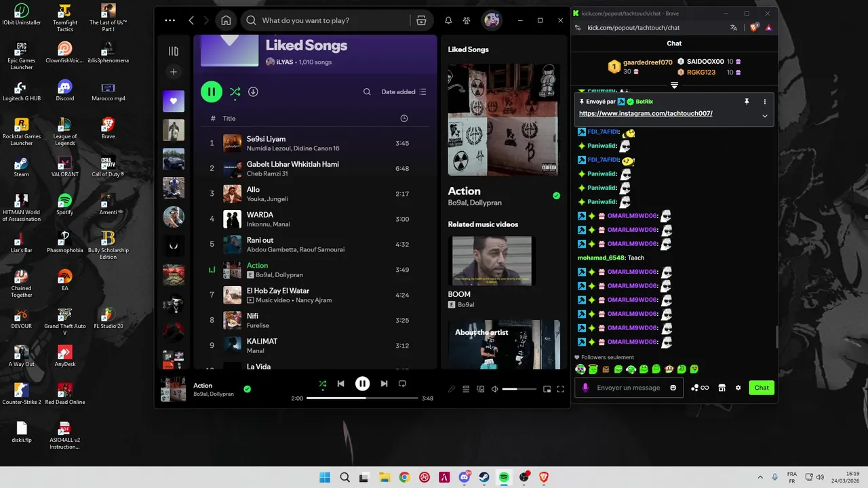Open the Kick chat settings gear
The height and width of the screenshot is (488, 868).
coord(738,388)
